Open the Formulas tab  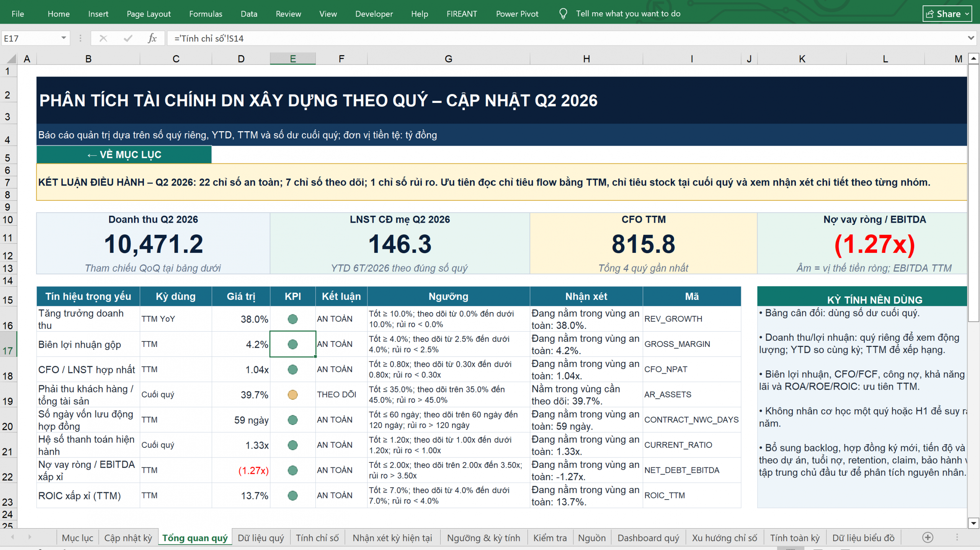pyautogui.click(x=206, y=14)
